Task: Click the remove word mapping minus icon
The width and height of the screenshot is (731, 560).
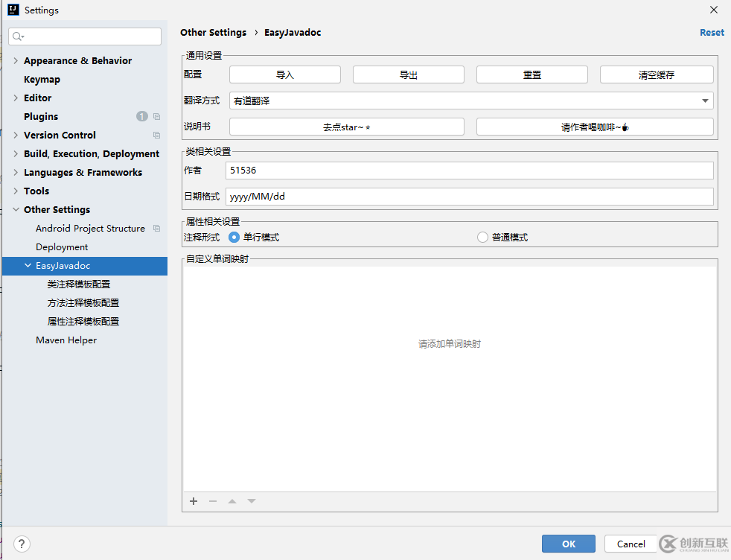Action: point(213,501)
